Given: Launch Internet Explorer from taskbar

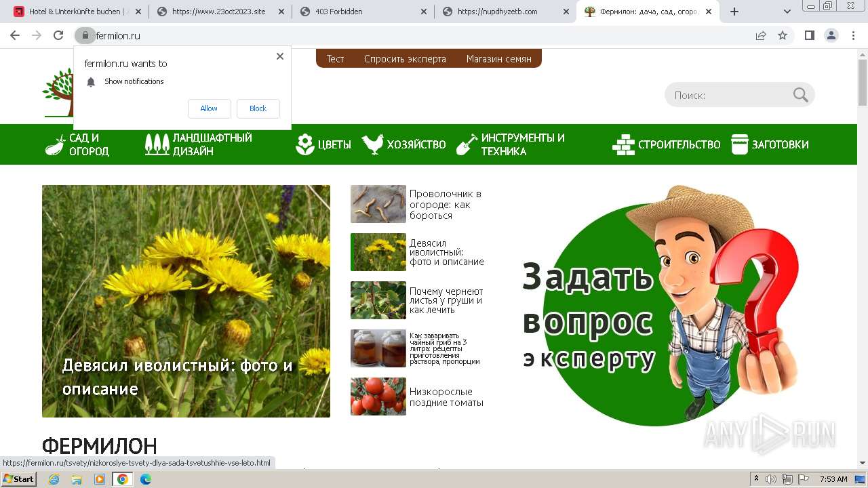Looking at the screenshot, I should point(54,479).
